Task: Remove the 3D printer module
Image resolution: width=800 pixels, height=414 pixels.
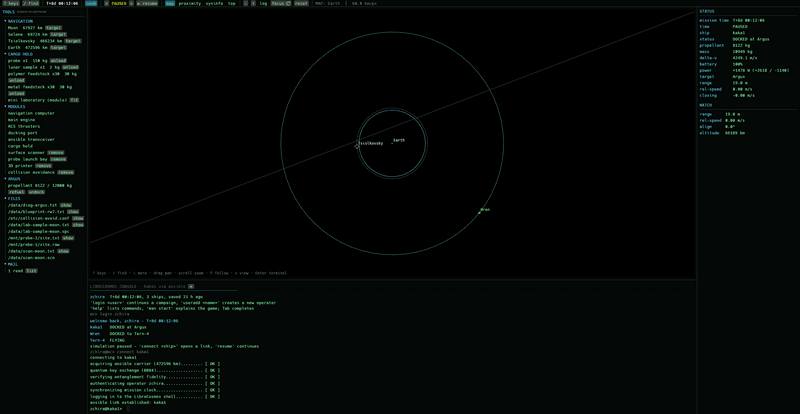Action: (43, 166)
